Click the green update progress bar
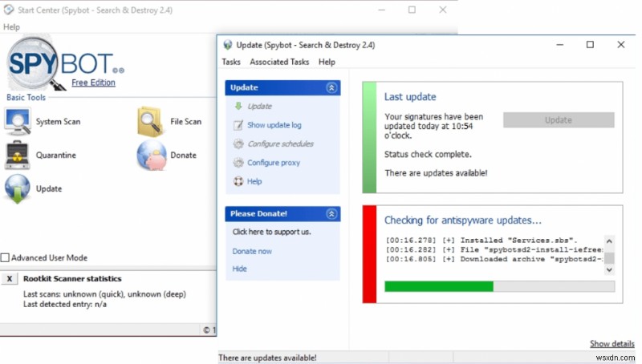The image size is (642, 364). [x=499, y=286]
